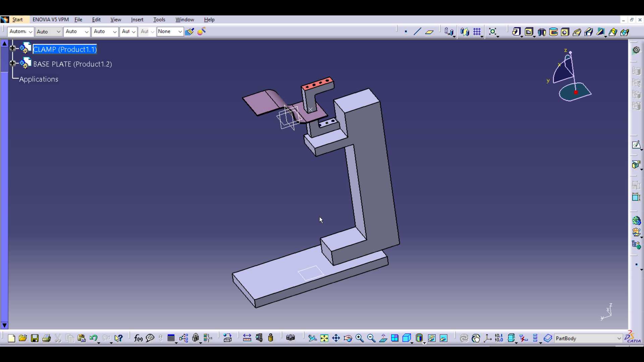Click the Applications tree entry
This screenshot has height=362, width=644.
tap(39, 79)
